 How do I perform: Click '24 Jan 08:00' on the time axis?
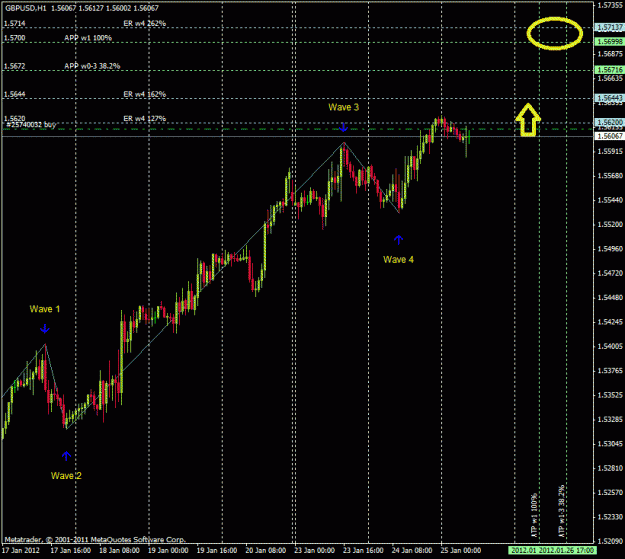click(x=412, y=550)
